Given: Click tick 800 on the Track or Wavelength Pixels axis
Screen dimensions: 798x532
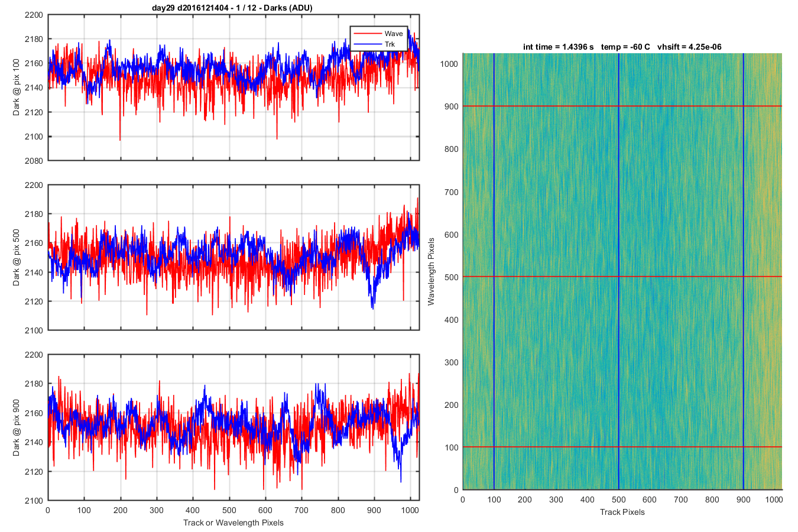Looking at the screenshot, I should point(338,510).
